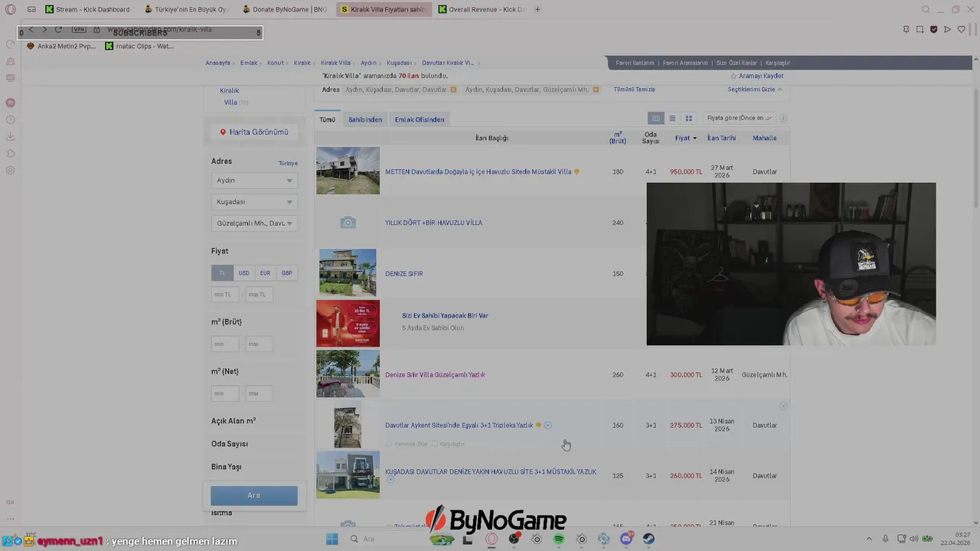The image size is (980, 551).
Task: Take a snapshot with capture icon
Action: (920, 29)
